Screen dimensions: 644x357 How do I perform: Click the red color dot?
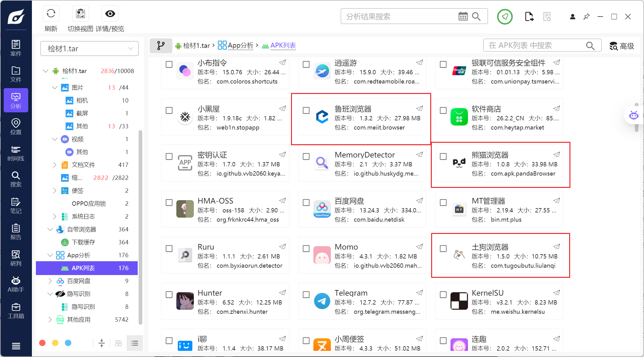pos(43,343)
